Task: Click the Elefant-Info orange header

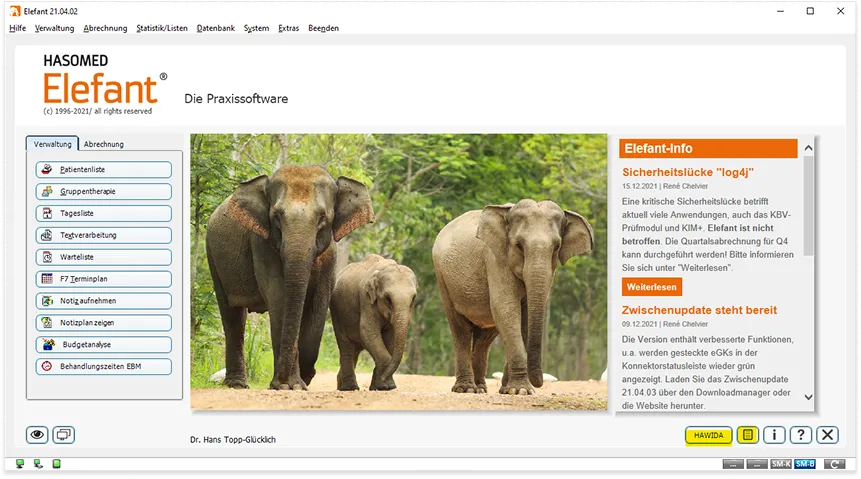Action: [x=708, y=148]
